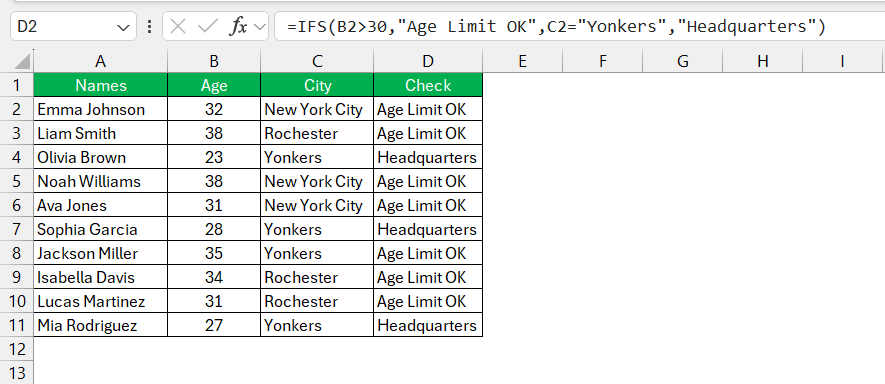Click Ava Jones's age 31
Screen dimensions: 885x384
[214, 205]
